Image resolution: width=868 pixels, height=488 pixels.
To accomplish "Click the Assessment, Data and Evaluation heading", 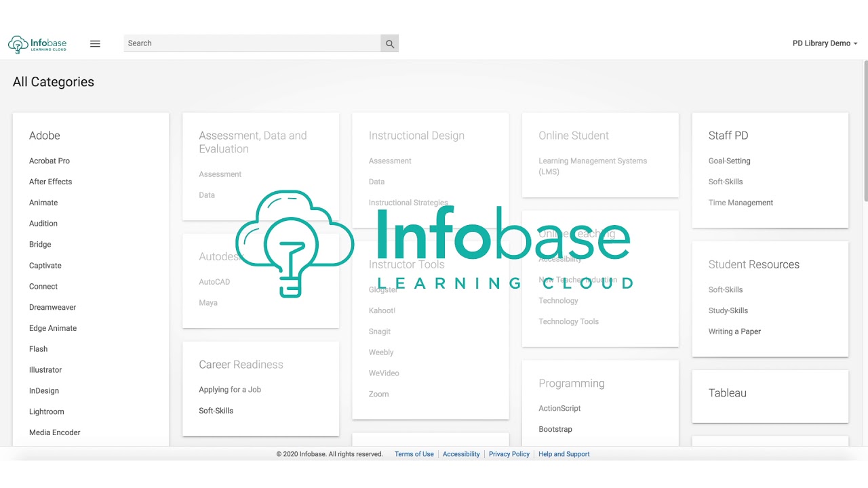I will coord(253,142).
